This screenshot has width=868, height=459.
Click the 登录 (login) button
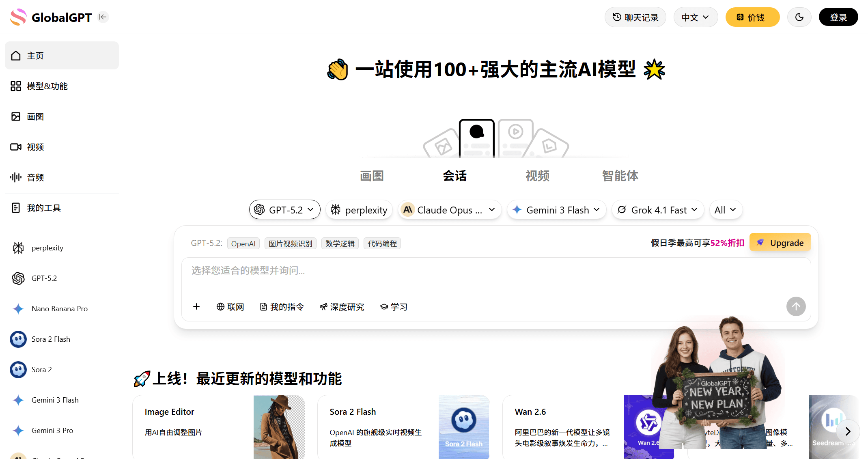(x=838, y=17)
